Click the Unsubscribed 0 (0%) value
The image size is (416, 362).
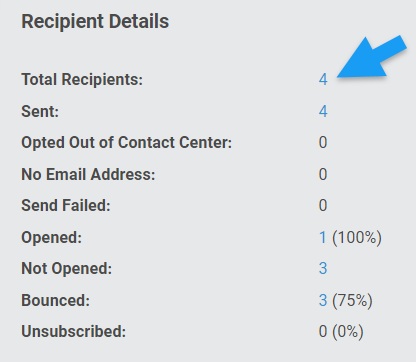click(x=341, y=332)
